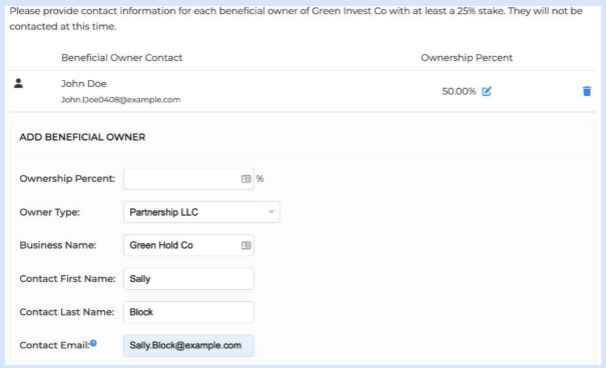The height and width of the screenshot is (368, 606).
Task: Click the autofill icon in Ownership Percent field
Action: pos(246,179)
